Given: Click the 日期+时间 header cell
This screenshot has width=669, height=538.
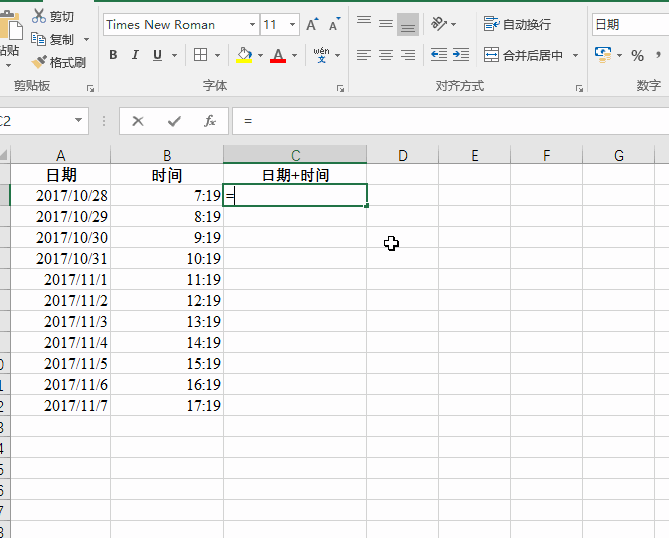Looking at the screenshot, I should coord(295,175).
